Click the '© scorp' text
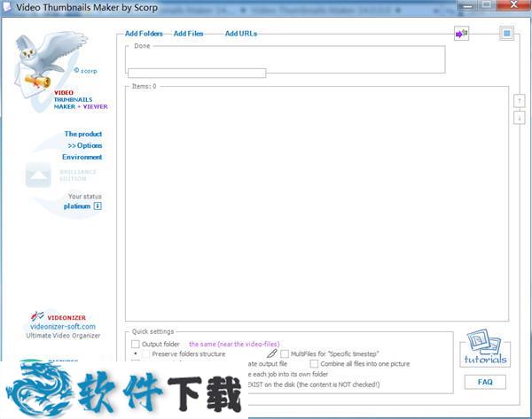Viewport: 532px width, 419px height. pos(85,71)
